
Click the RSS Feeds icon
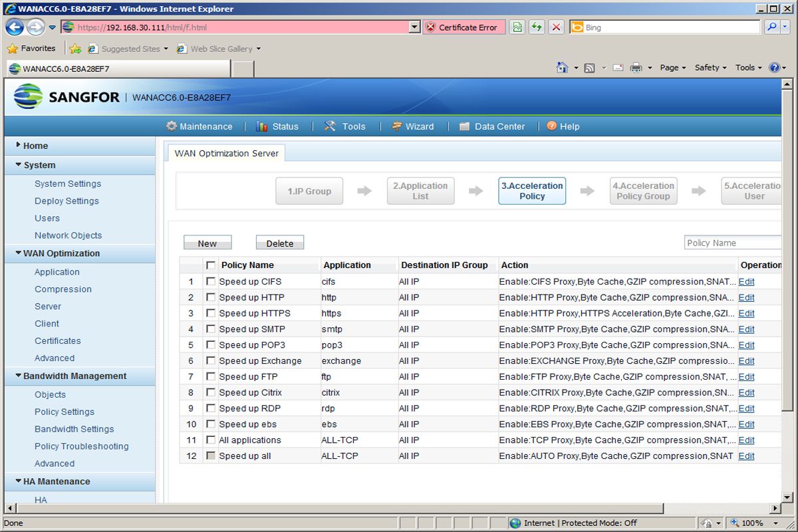tap(589, 68)
